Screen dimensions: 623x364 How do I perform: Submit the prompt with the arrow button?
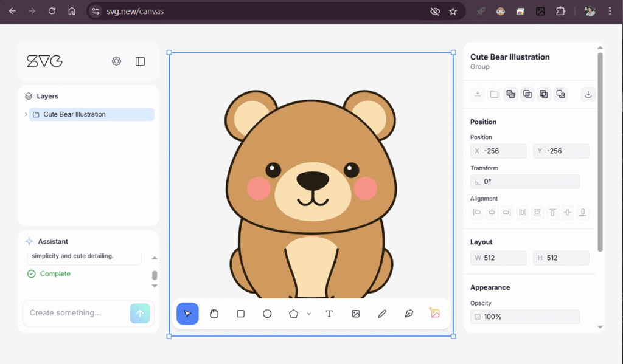[140, 313]
